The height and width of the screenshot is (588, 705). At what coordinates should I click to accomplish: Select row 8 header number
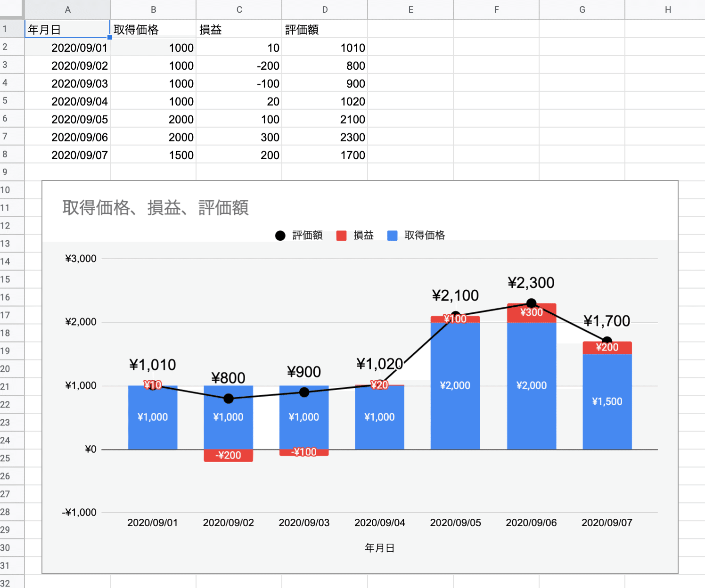point(12,155)
